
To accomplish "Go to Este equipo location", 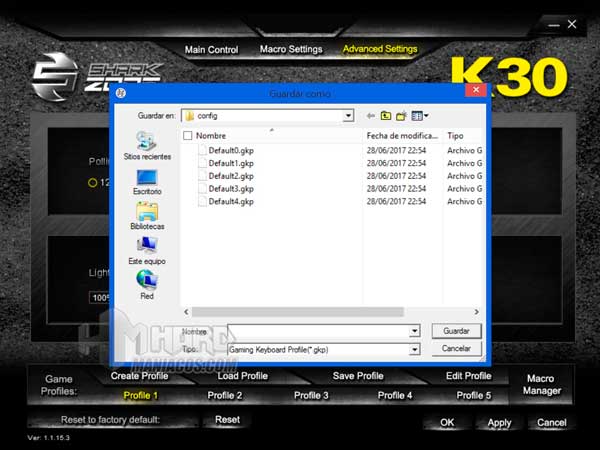I will 147,251.
